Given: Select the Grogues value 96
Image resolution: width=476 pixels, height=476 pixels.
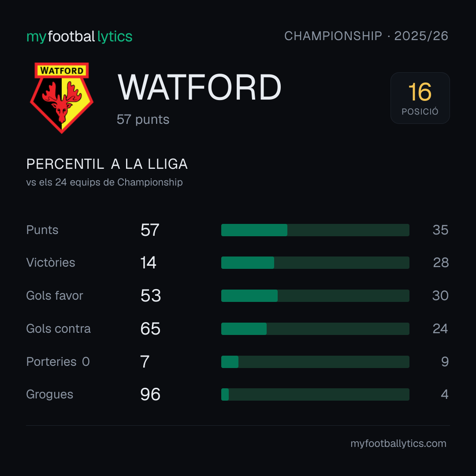Looking at the screenshot, I should (x=150, y=394).
